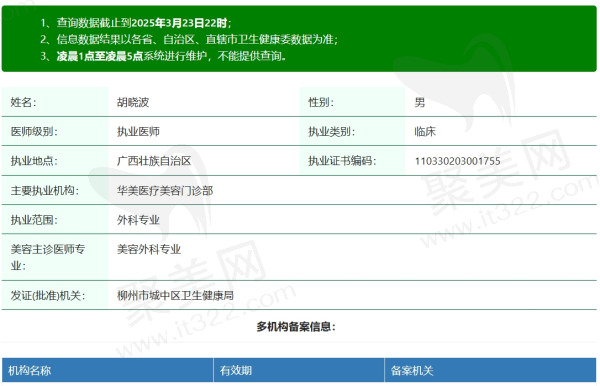This screenshot has height=386, width=600.
Task: Click the 执业范围 label
Action: 34,220
